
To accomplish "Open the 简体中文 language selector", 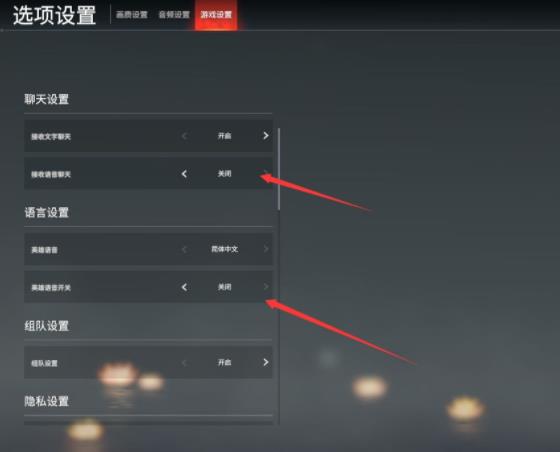I will (x=225, y=249).
